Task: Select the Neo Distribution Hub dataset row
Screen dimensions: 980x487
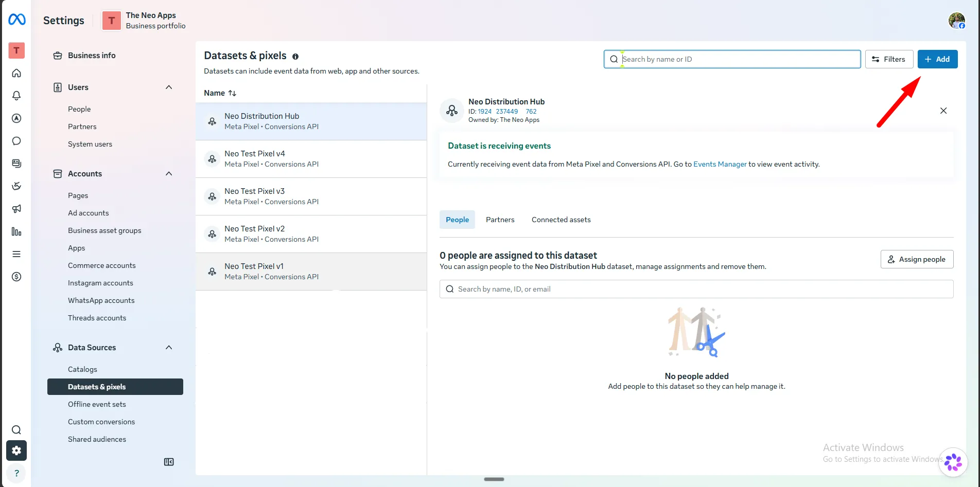Action: click(311, 121)
